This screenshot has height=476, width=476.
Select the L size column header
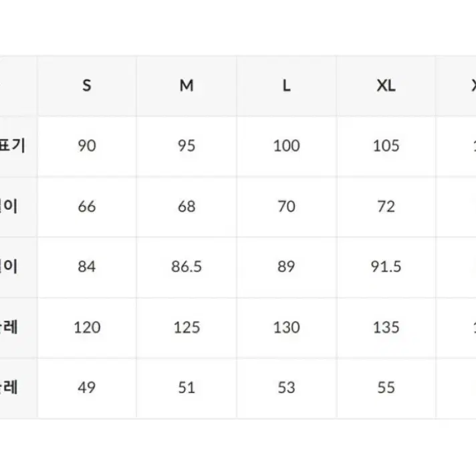(287, 86)
